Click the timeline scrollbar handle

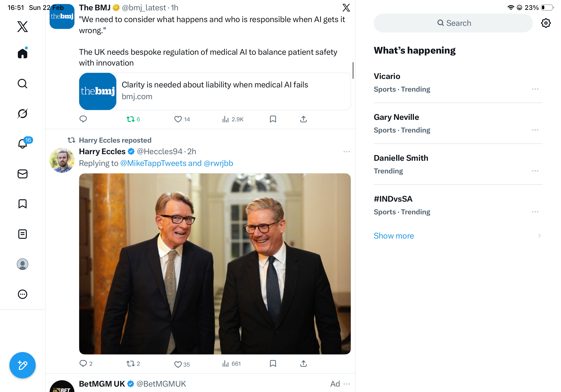pyautogui.click(x=353, y=71)
